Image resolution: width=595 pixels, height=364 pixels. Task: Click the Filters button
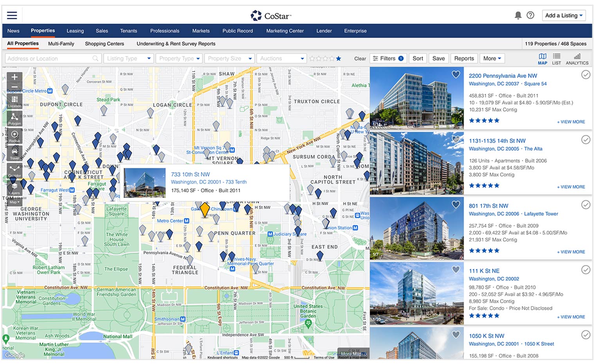(x=388, y=59)
